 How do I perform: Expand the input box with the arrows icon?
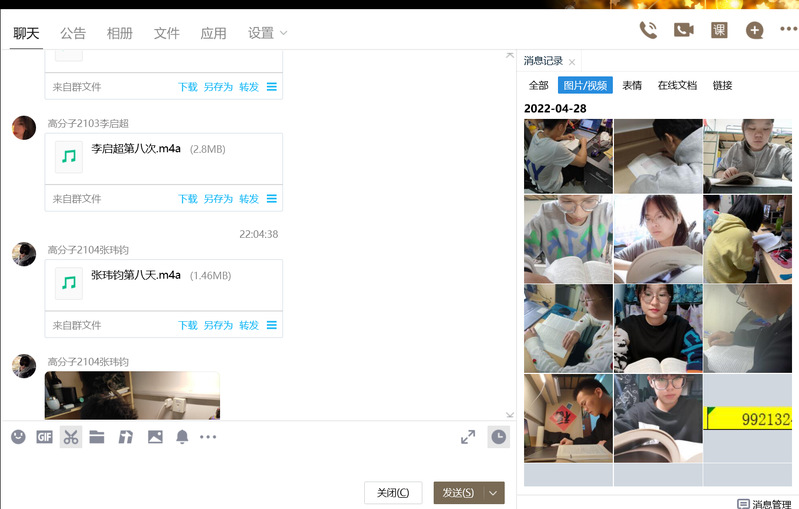[x=468, y=437]
